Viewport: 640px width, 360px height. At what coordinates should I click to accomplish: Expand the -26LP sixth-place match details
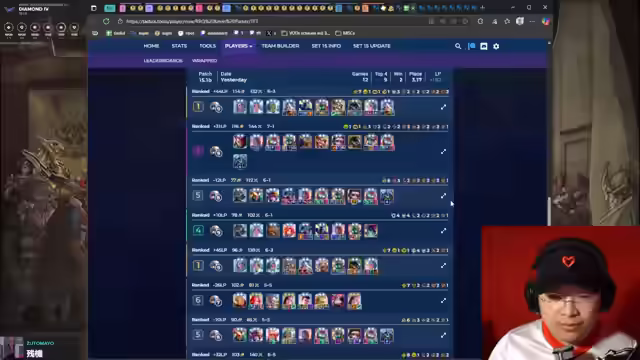click(443, 301)
